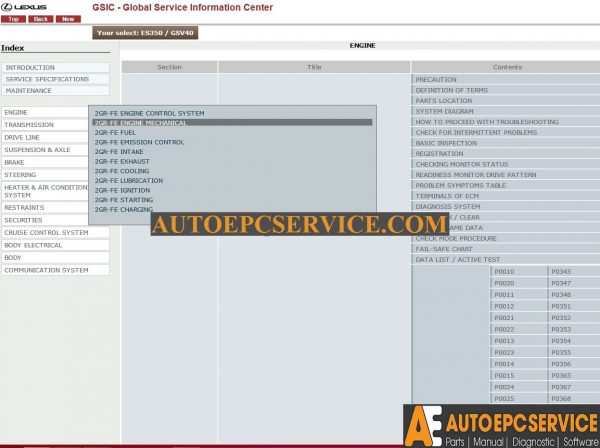Open trouble code P0010
This screenshot has width=600, height=448.
pos(518,272)
